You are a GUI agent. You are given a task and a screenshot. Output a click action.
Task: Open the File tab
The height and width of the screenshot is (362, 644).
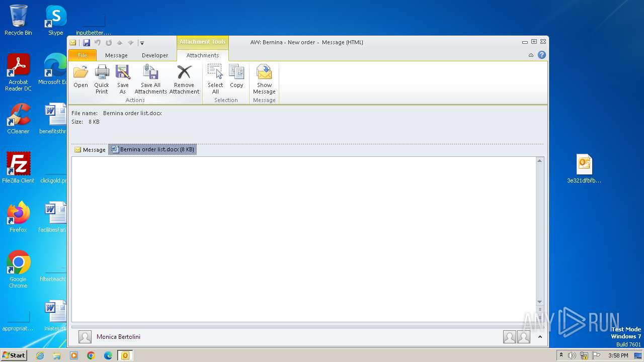[x=82, y=55]
